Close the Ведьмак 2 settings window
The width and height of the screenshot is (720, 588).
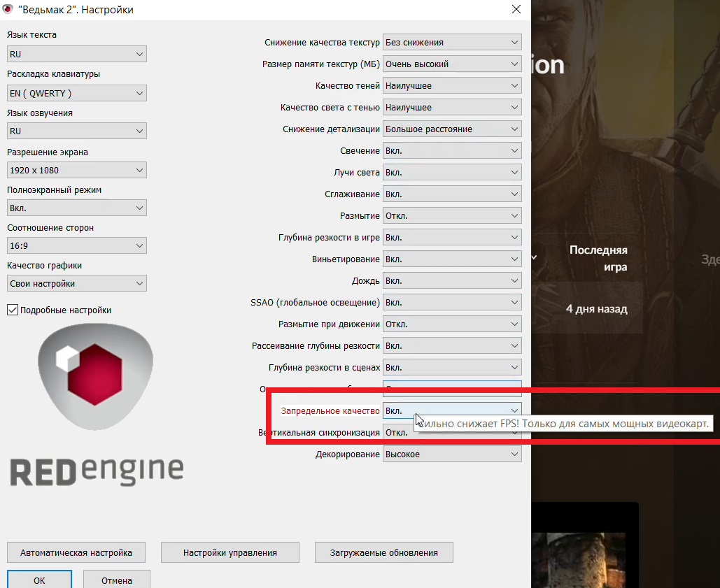pos(516,9)
